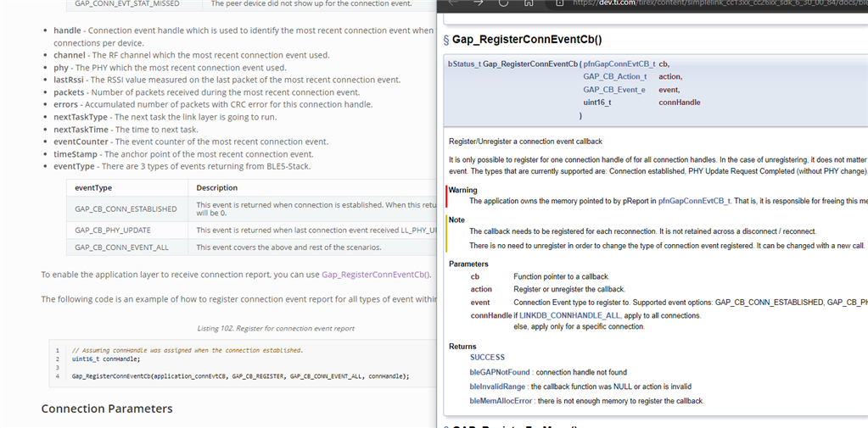Open the GAP_CB_Event_e type link

[614, 90]
